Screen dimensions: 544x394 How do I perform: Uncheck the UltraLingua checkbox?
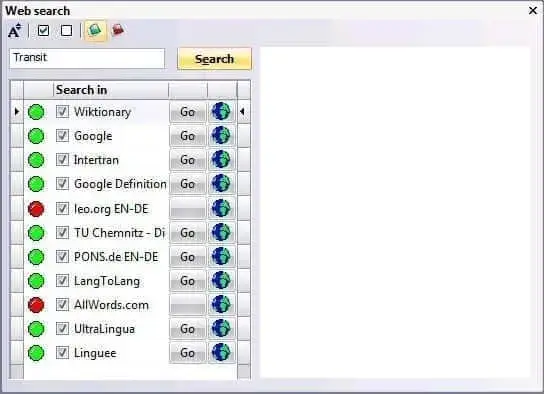62,328
